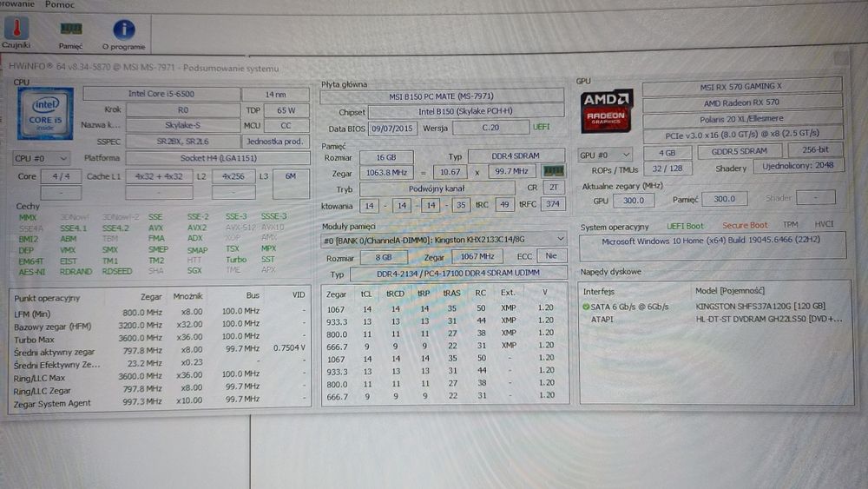Click the SR2BX, SR2L6 SSPEC field
Viewport: 868px width, 489px height.
click(x=182, y=142)
